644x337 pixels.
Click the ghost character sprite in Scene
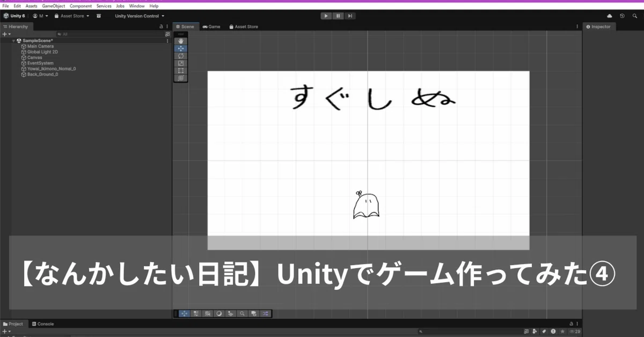coord(366,205)
